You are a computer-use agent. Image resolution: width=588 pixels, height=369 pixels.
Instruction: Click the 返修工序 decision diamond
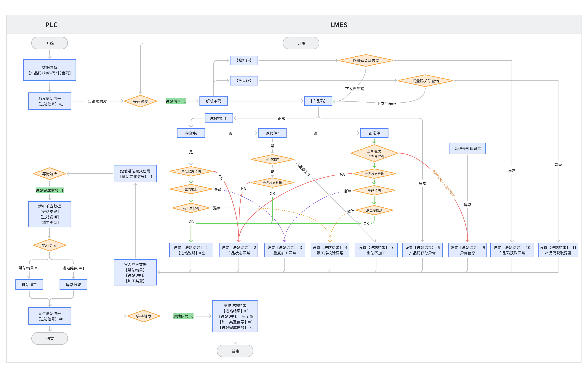click(x=272, y=159)
